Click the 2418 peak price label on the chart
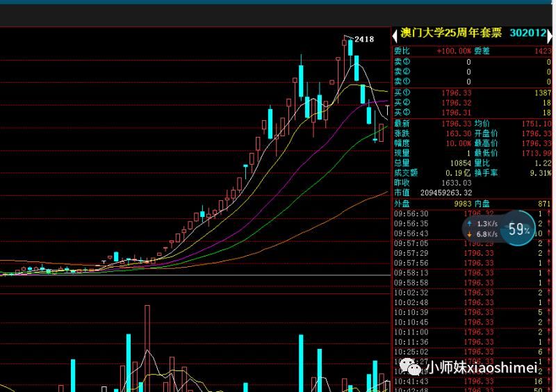This screenshot has height=392, width=556. [364, 39]
